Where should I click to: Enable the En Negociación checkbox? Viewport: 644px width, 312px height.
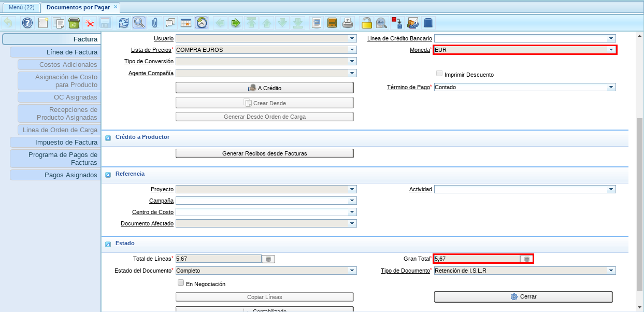[181, 283]
